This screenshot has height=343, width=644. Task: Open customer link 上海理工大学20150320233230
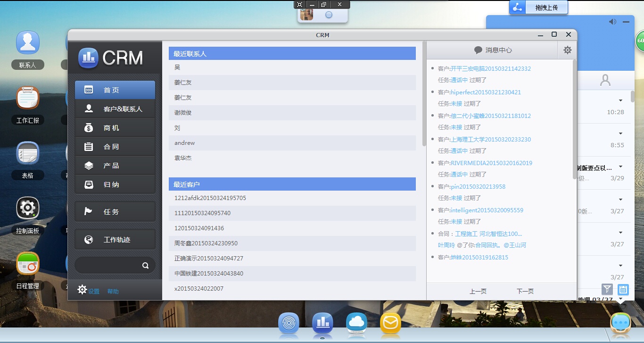(491, 140)
